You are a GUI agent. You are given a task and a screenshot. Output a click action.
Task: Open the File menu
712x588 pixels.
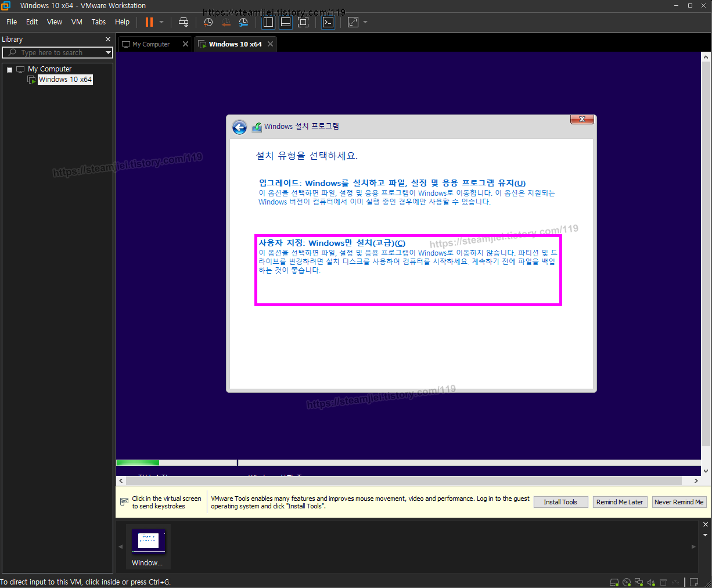(12, 22)
